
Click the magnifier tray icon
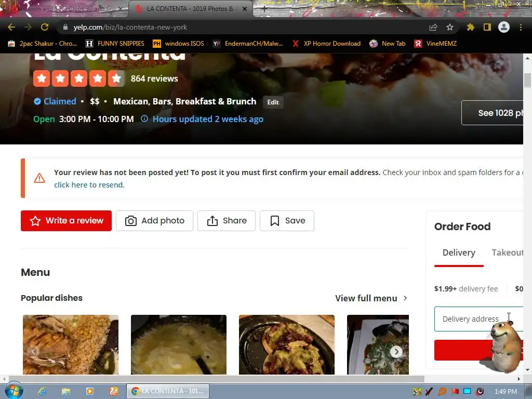coord(442,392)
